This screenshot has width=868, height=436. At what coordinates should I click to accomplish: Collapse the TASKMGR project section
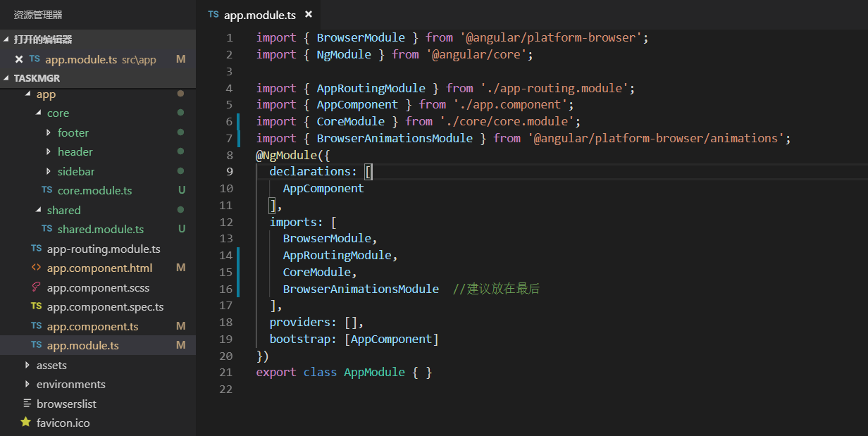[x=7, y=78]
